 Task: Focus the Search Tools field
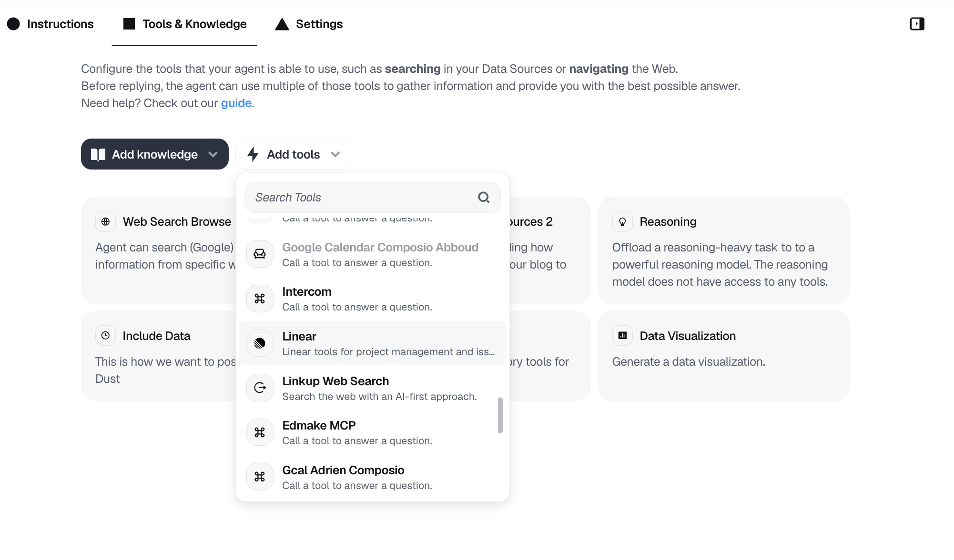pyautogui.click(x=373, y=197)
